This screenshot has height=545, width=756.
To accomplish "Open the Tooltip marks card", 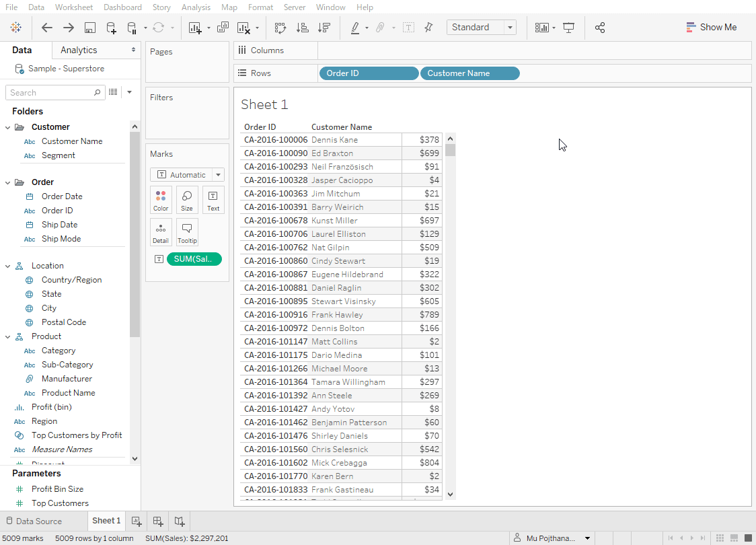I will click(x=187, y=232).
